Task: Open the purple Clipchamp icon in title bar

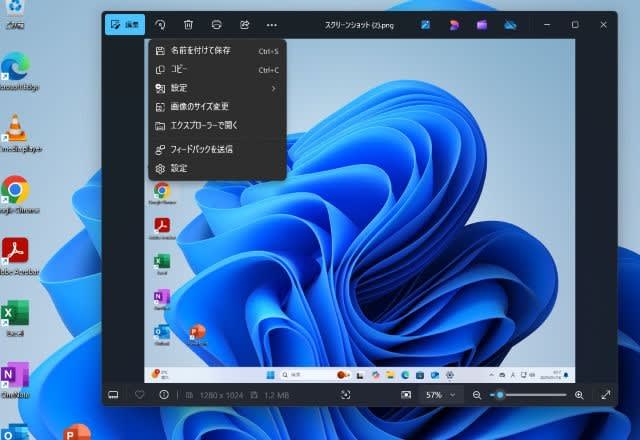Action: tap(482, 25)
